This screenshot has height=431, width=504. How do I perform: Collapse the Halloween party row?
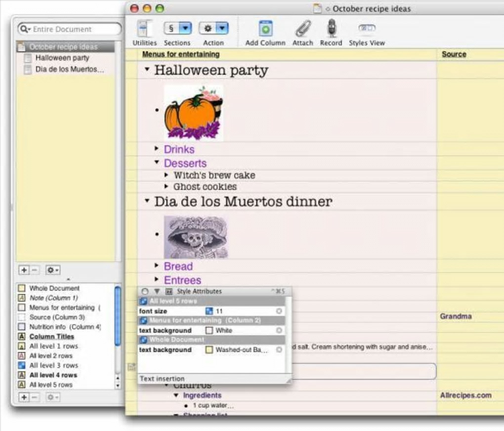[x=147, y=69]
